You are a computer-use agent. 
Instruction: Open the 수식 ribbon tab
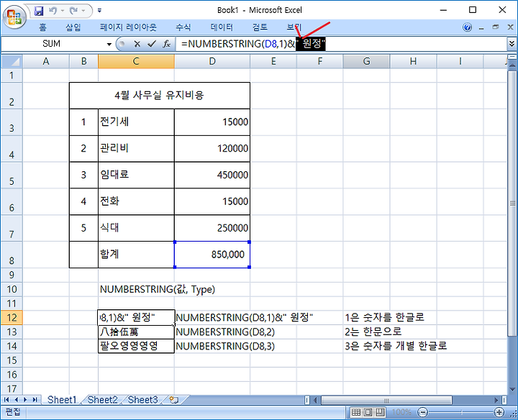coord(183,27)
